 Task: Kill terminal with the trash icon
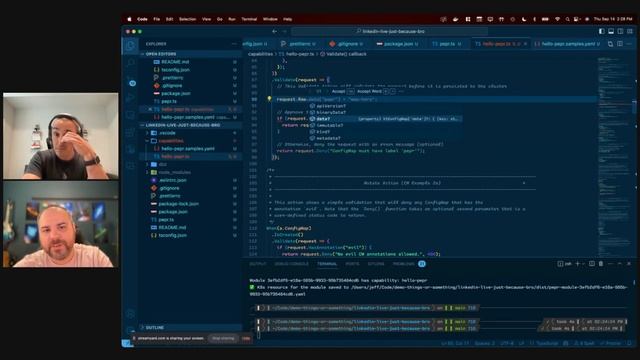(x=601, y=264)
